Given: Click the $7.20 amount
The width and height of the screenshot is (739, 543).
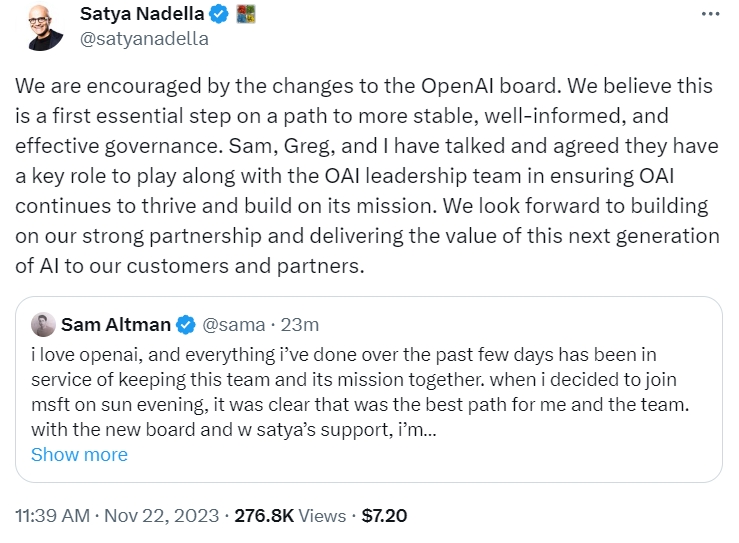Looking at the screenshot, I should [x=384, y=516].
